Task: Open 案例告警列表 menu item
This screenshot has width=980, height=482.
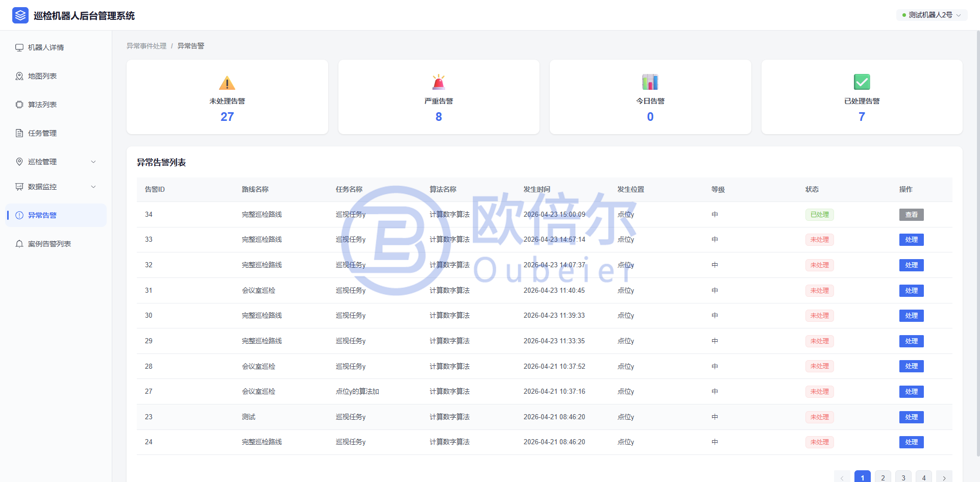Action: [x=56, y=244]
